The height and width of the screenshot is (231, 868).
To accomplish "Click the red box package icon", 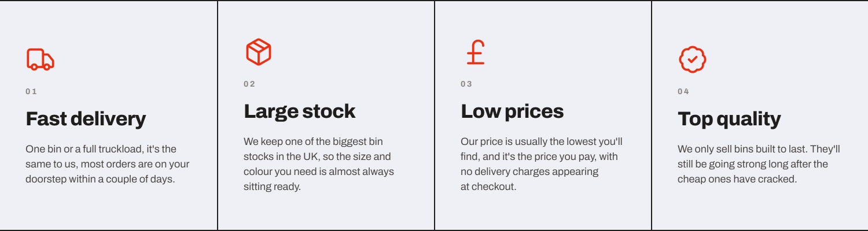I will pos(258,52).
